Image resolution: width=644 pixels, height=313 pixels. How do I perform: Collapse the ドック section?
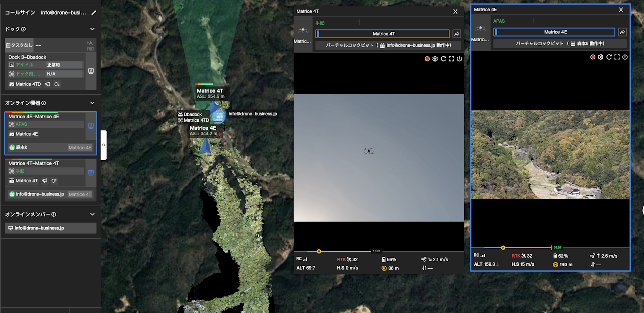92,29
